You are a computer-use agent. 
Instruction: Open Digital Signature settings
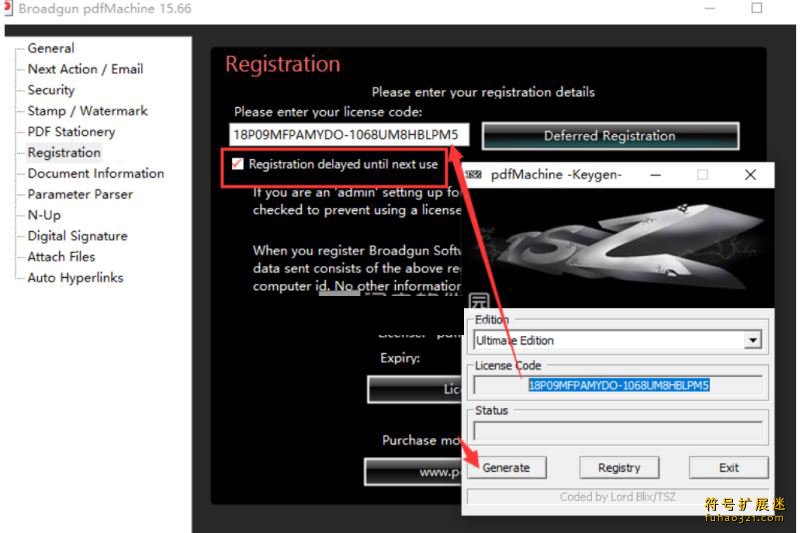tap(77, 236)
